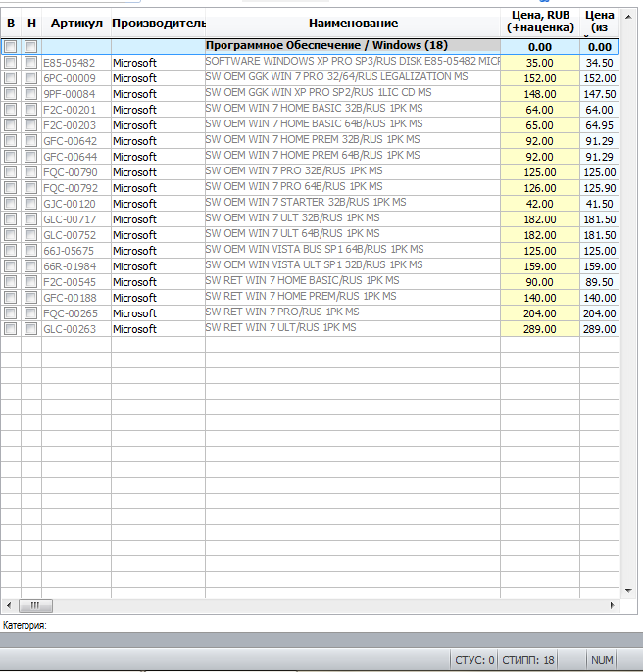Image resolution: width=643 pixels, height=672 pixels.
Task: Select article GJC-00120
Action: pyautogui.click(x=70, y=204)
